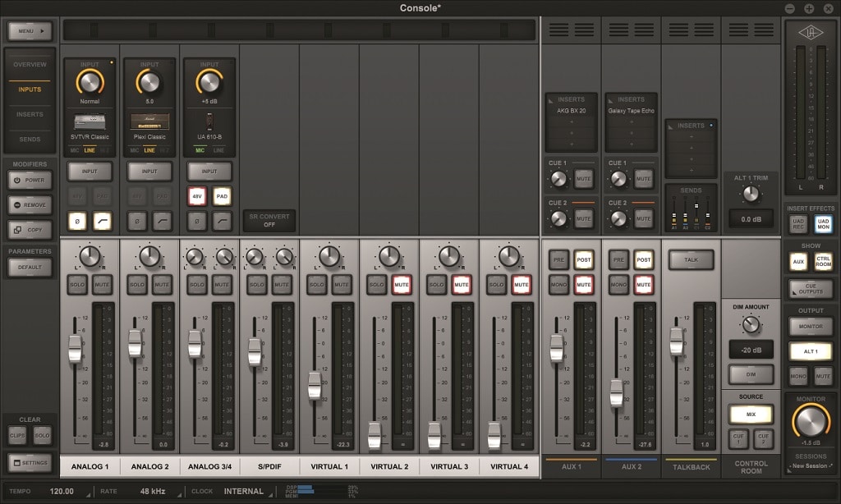
Task: Enable the low cut filter on Analog 3/4
Action: [x=222, y=221]
